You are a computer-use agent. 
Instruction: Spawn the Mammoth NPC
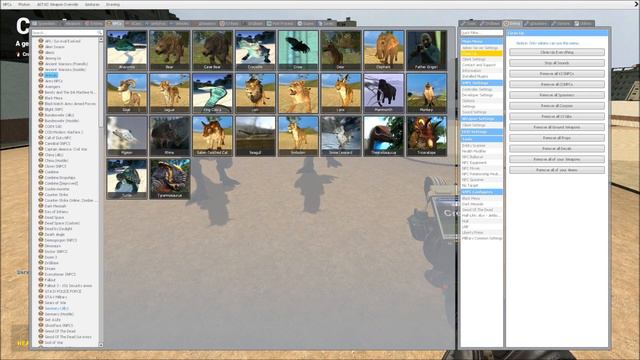(384, 93)
